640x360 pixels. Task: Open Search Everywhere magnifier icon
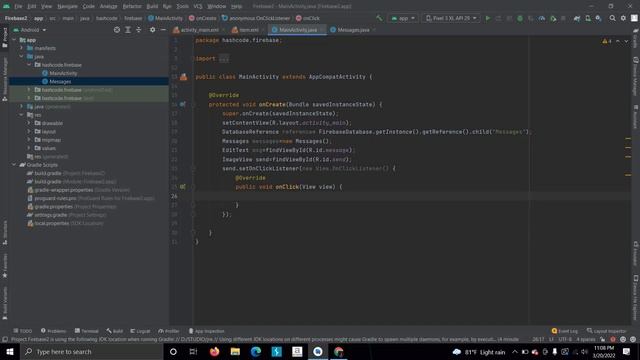click(612, 18)
